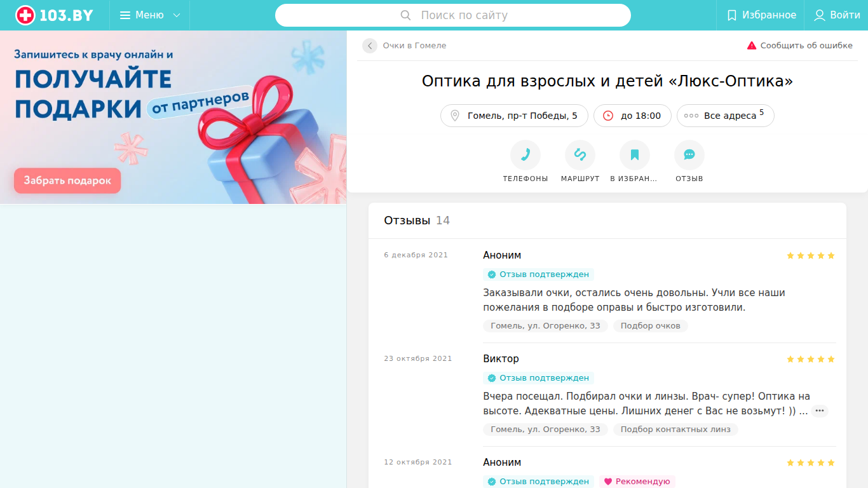Click the Избранное bookmark icon in header
The height and width of the screenshot is (488, 868).
732,15
